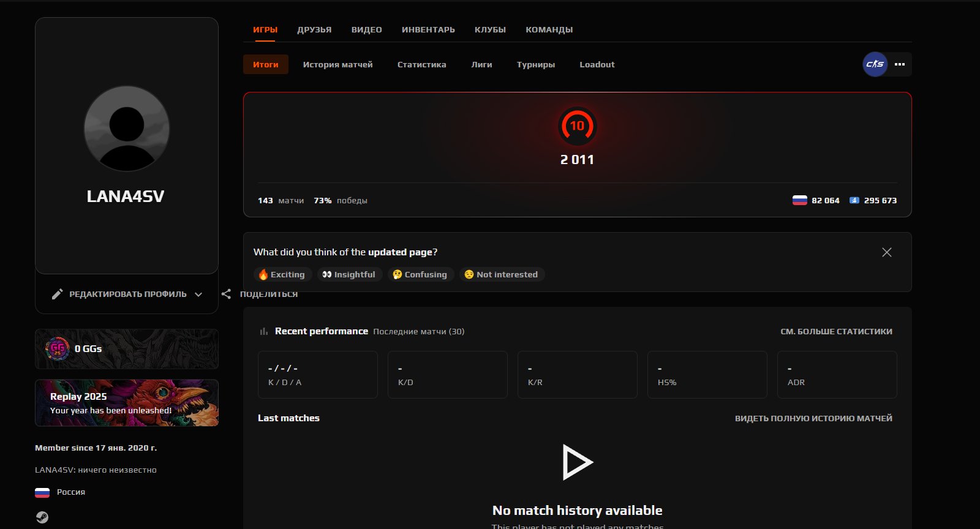Click the level 10 skill badge
This screenshot has height=529, width=980.
click(x=577, y=126)
